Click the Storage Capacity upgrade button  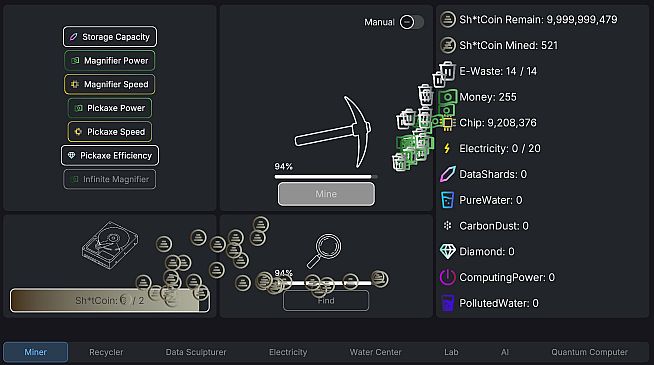tap(110, 37)
